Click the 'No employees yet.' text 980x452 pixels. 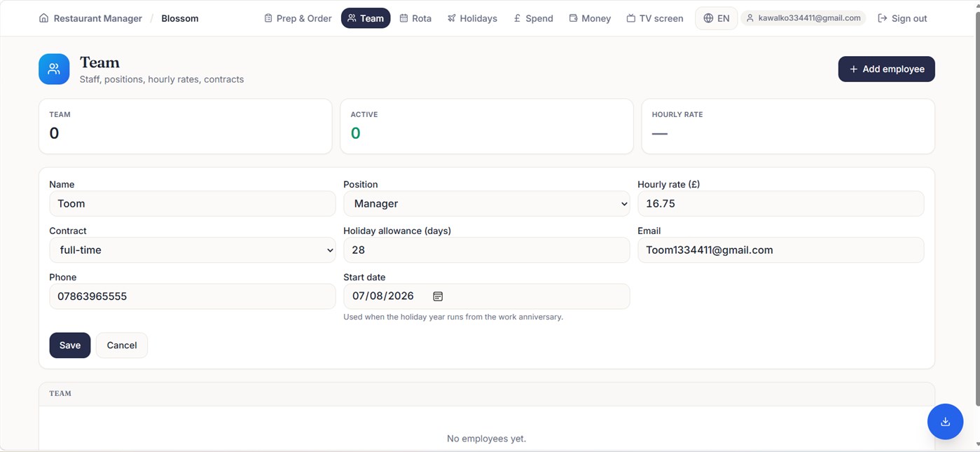coord(487,439)
